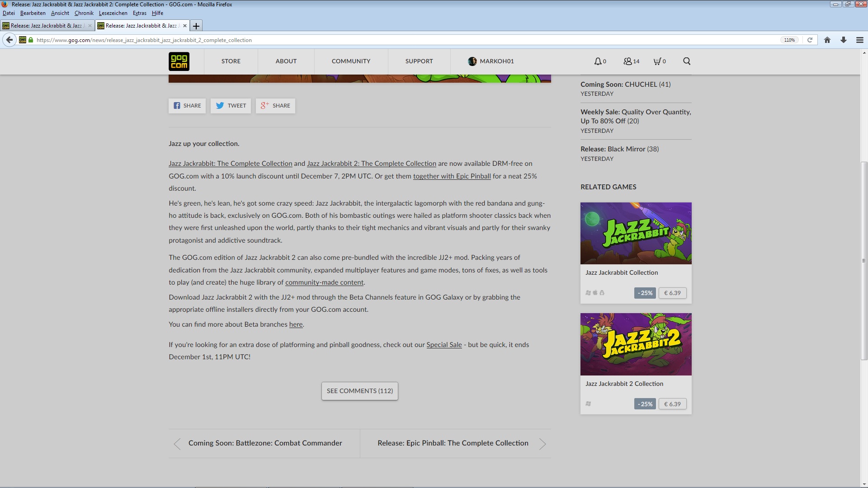Click the 'here' Beta branches link
Screen dimensions: 868x488
point(296,324)
